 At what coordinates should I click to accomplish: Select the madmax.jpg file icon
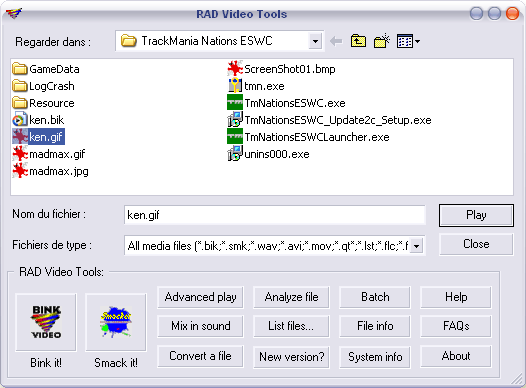pos(19,171)
